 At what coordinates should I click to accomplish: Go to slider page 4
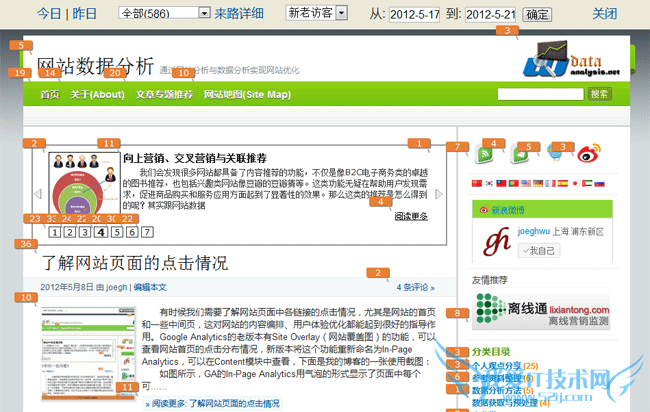click(x=101, y=232)
